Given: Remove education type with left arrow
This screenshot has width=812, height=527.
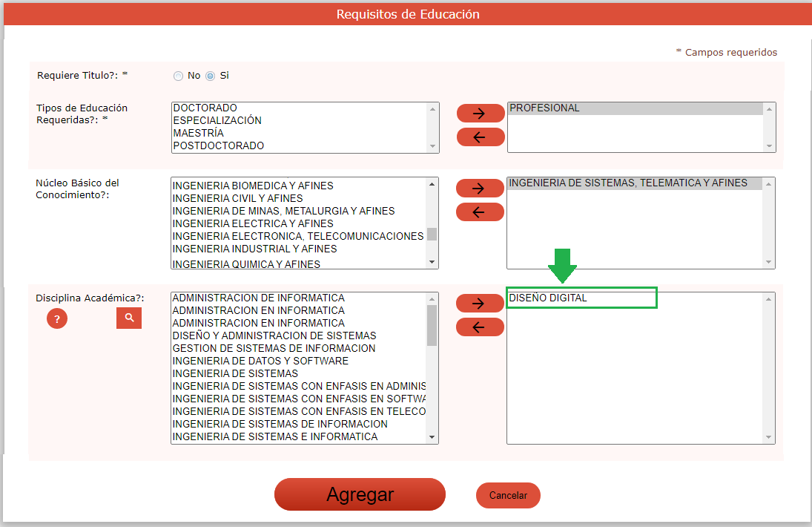Looking at the screenshot, I should pos(480,137).
